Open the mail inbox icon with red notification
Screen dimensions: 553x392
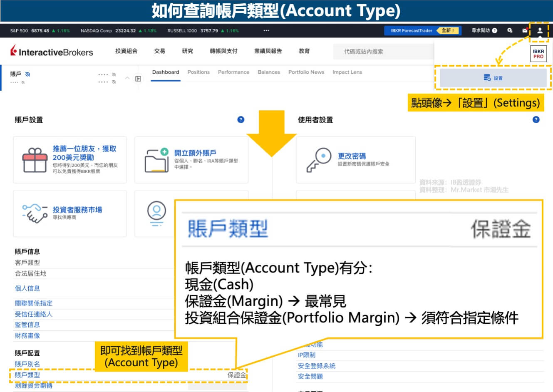click(525, 30)
